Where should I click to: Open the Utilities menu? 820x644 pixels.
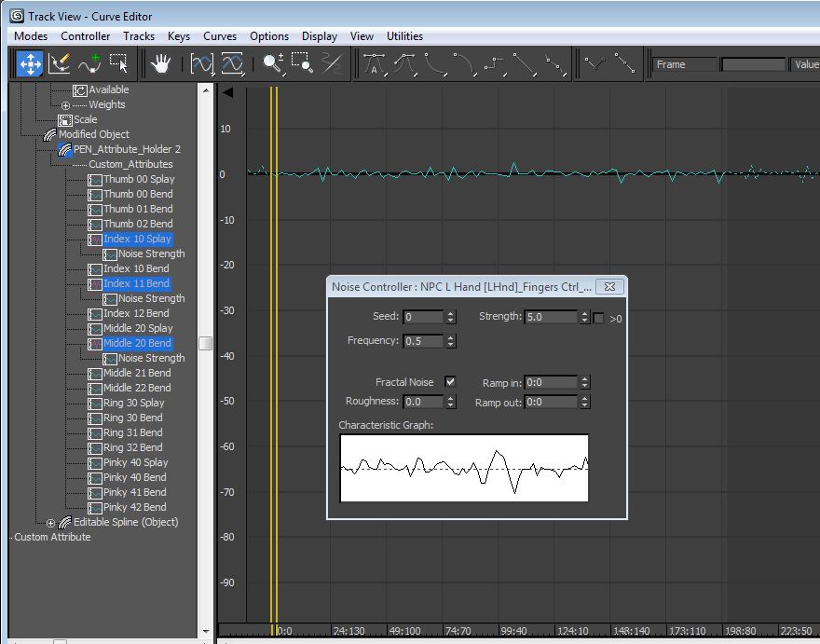[x=404, y=36]
